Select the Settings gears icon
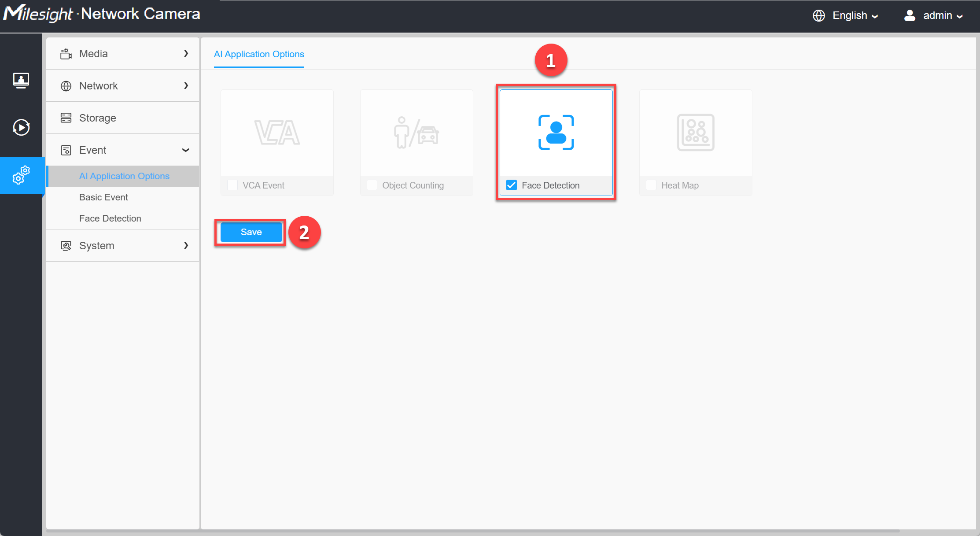Screen dimensions: 980x536 coord(21,175)
